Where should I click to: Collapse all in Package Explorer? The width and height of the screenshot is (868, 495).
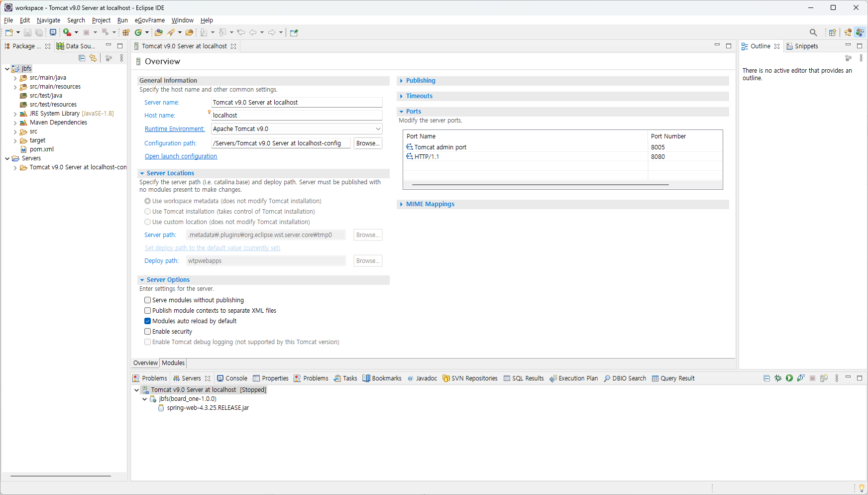(x=82, y=58)
